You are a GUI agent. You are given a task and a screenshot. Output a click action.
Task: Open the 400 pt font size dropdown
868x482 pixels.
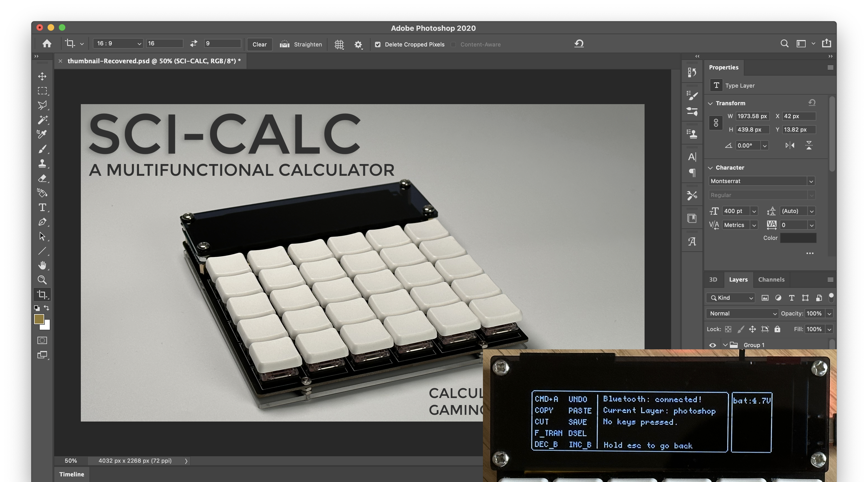click(754, 212)
